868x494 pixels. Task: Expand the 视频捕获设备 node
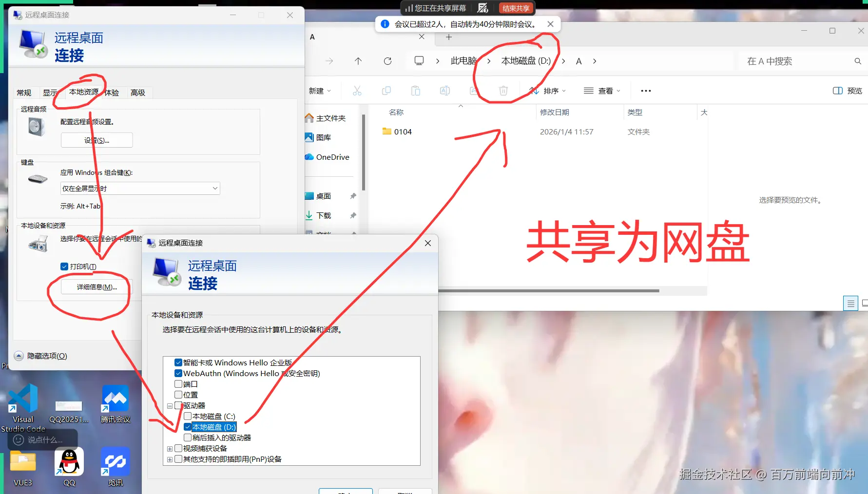(170, 448)
